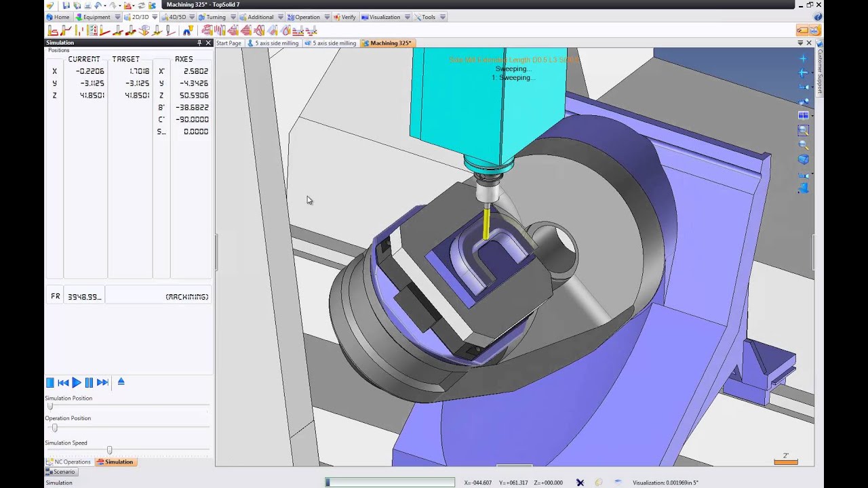The width and height of the screenshot is (868, 488).
Task: Click the blue arch machining icon
Action: tap(187, 30)
